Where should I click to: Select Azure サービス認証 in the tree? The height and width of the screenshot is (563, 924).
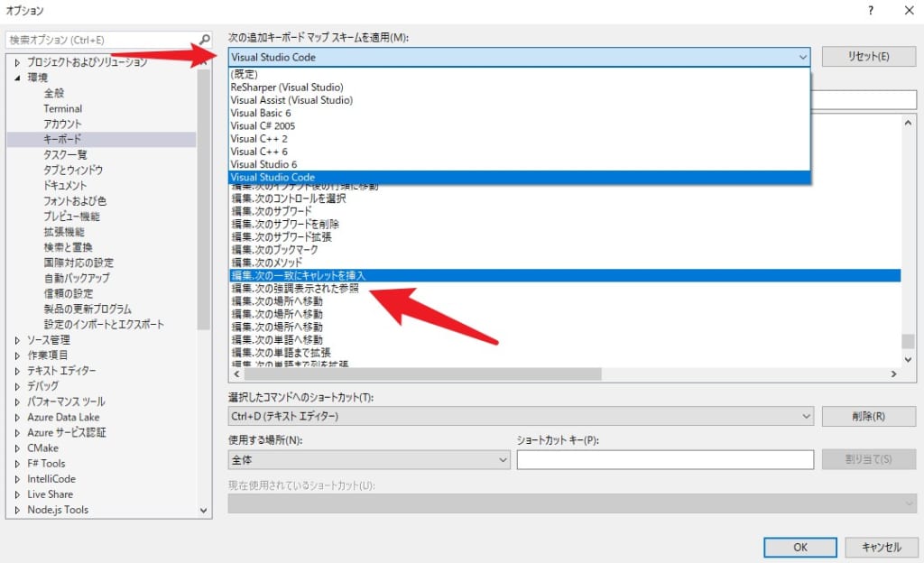click(67, 432)
